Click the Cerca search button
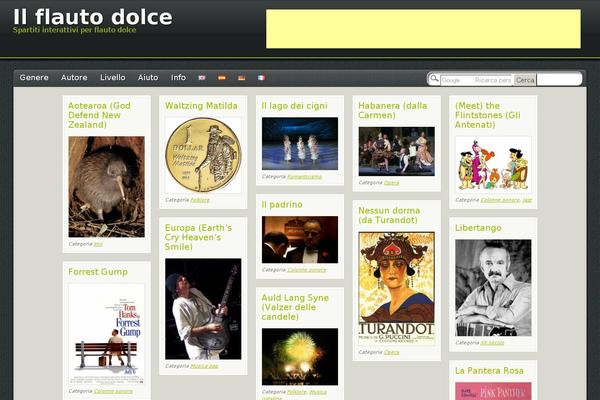The image size is (600, 400). click(525, 80)
